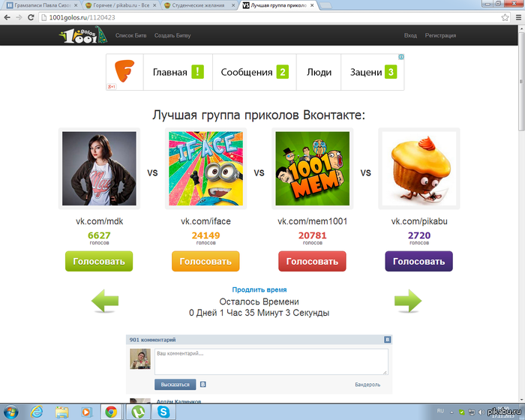Viewport: 525px width, 420px height.
Task: Vote for vk.com/iface with orange Голосовать
Action: coord(205,261)
